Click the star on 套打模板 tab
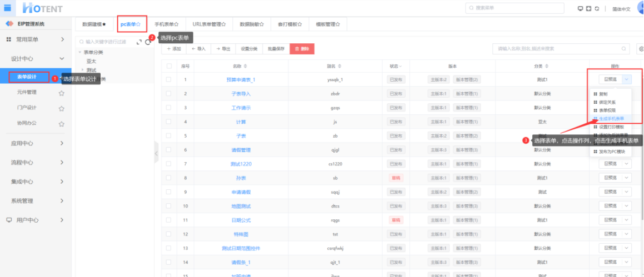Screen dimensions: 644x277 [x=300, y=24]
